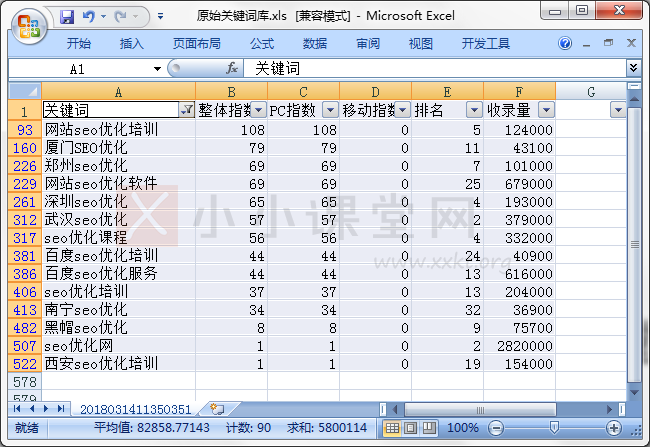Open the 插入 ribbon tab

(x=131, y=44)
